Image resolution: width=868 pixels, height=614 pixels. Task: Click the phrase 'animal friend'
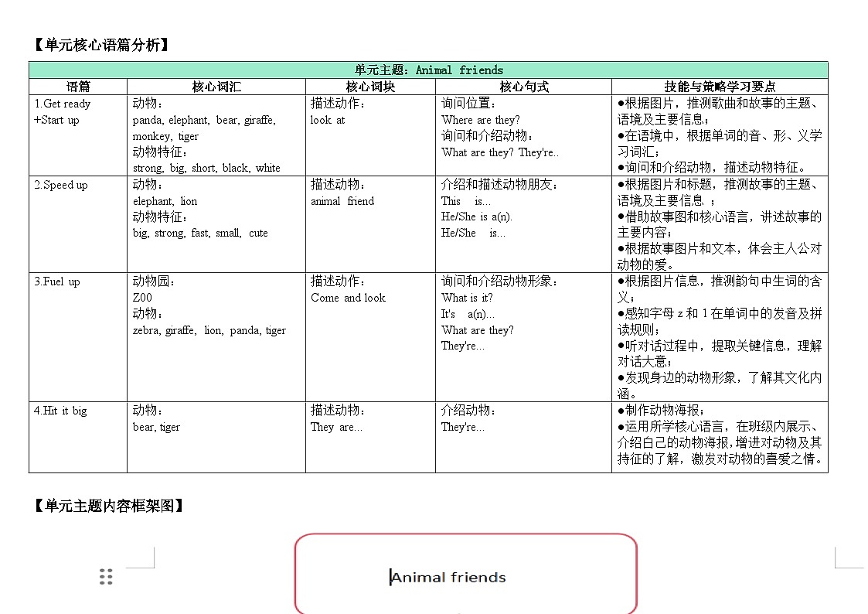342,201
